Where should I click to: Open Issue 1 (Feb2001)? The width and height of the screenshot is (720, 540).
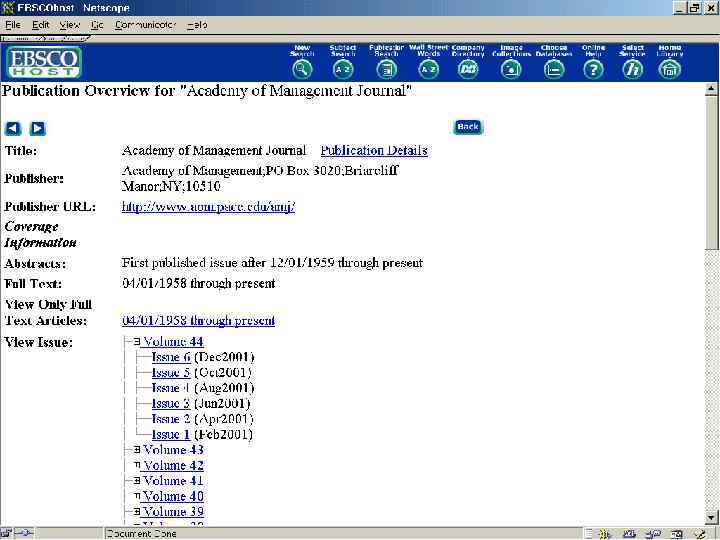171,434
